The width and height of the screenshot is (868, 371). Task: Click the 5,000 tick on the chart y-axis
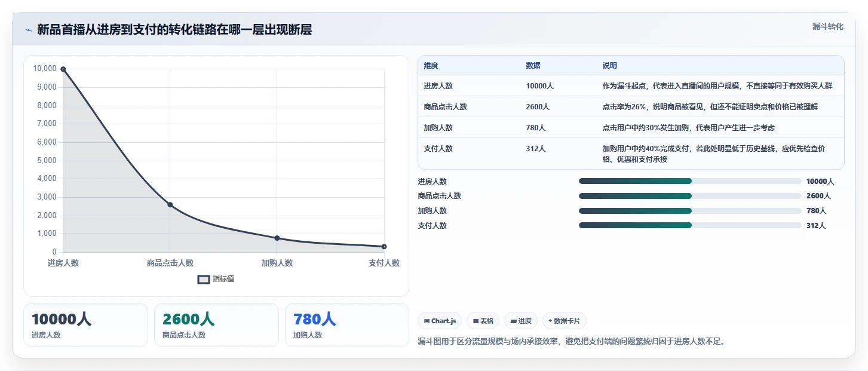click(x=47, y=161)
